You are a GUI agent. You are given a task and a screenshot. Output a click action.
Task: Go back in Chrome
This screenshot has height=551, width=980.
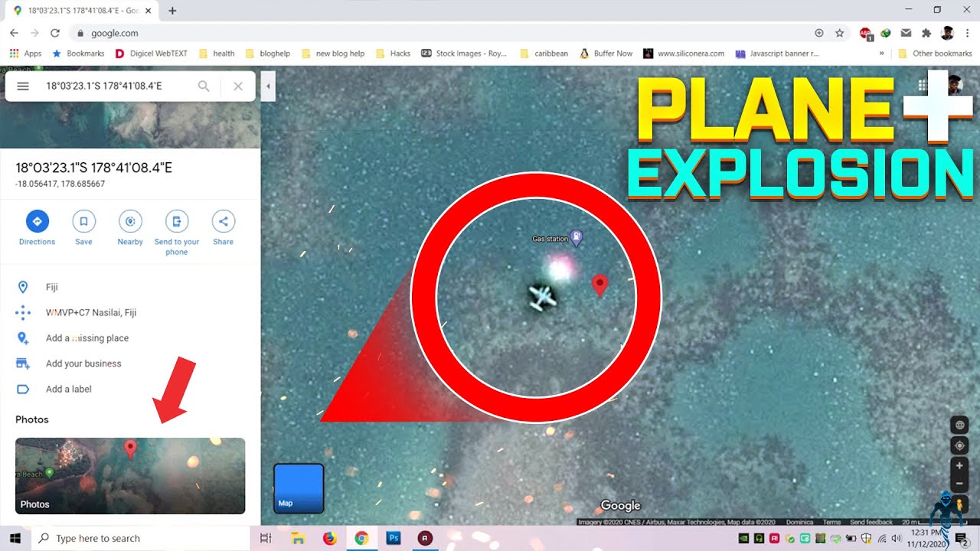click(x=14, y=33)
